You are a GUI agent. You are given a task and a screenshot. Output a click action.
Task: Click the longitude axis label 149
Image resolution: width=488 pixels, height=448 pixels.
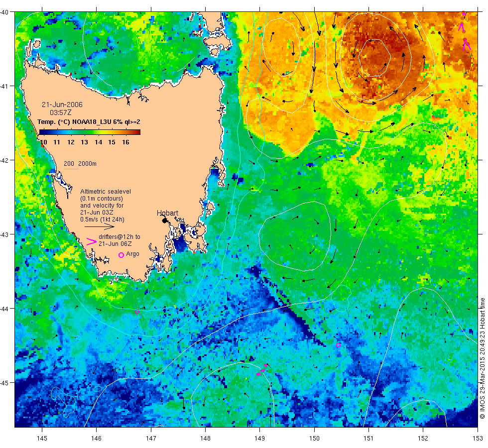(260, 439)
